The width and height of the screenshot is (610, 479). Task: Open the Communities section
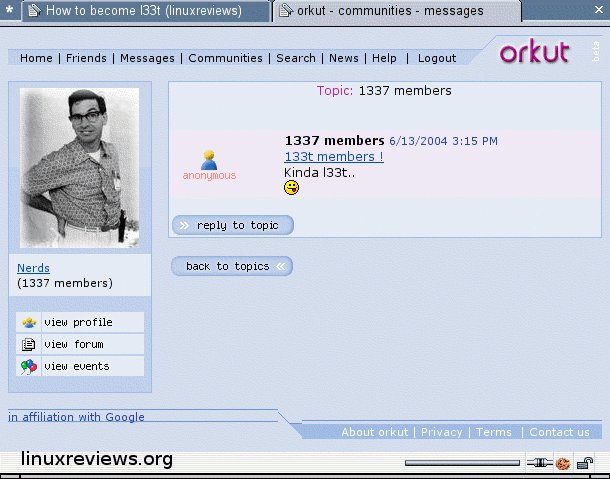click(x=225, y=58)
